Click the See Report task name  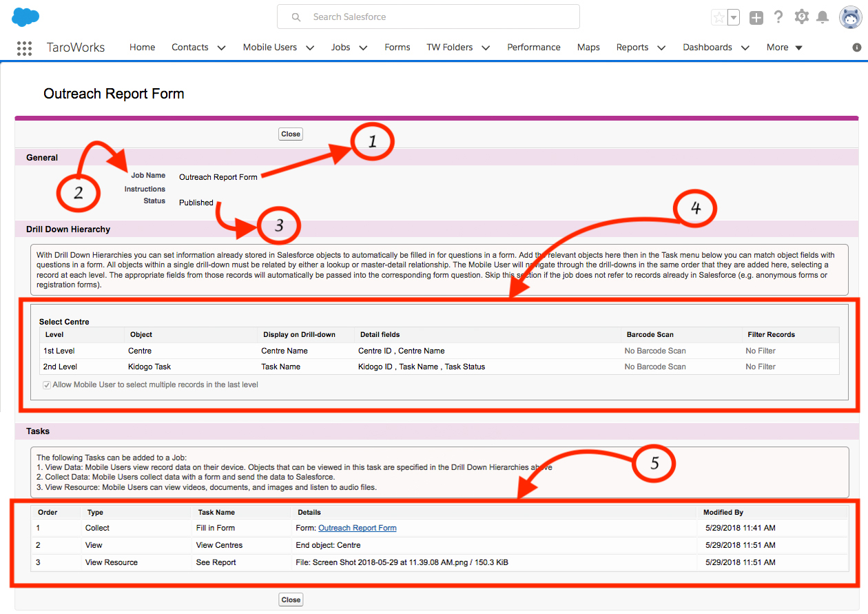pos(216,562)
